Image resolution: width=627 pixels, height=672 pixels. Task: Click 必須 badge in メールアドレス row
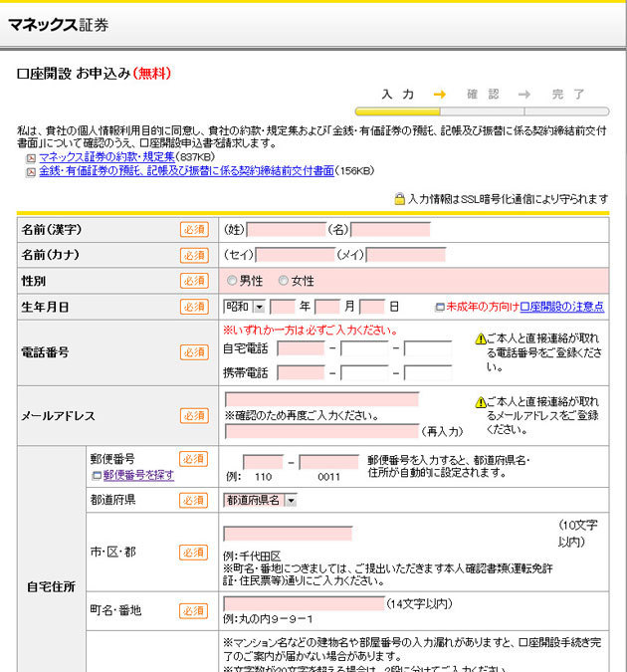pyautogui.click(x=194, y=416)
